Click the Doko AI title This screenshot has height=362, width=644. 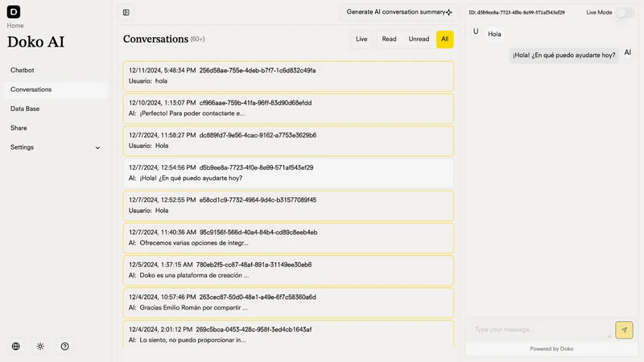click(35, 42)
